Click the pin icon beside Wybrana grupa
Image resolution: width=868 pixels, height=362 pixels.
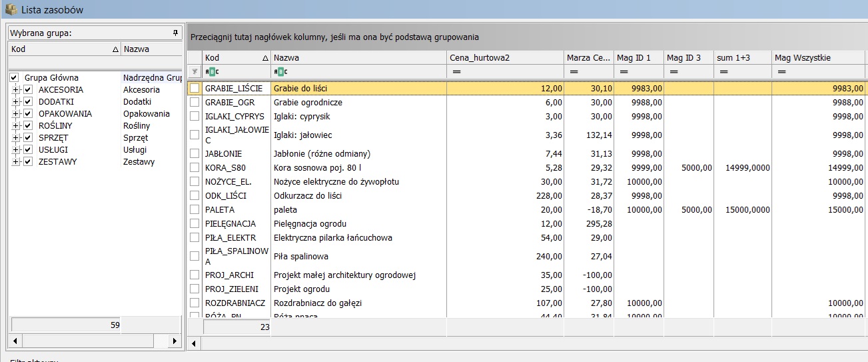pyautogui.click(x=176, y=32)
